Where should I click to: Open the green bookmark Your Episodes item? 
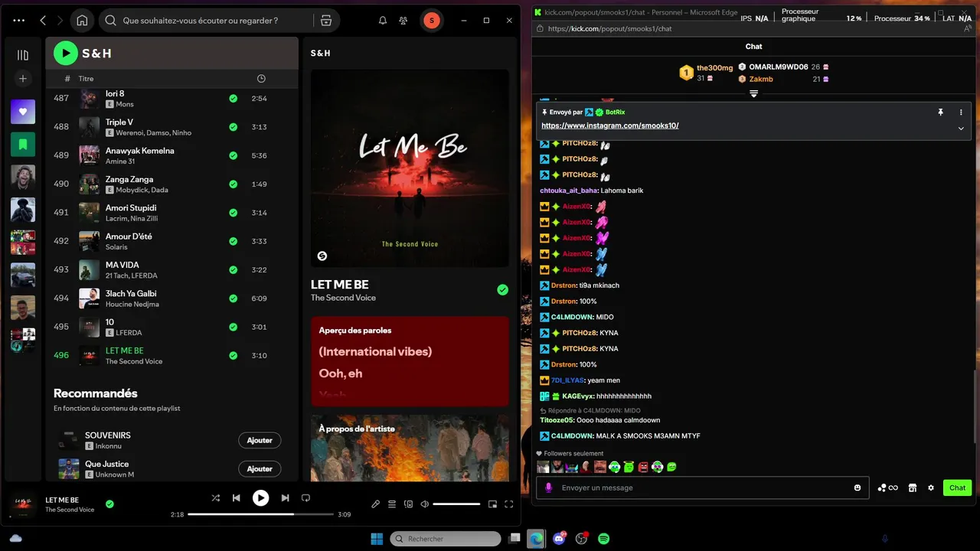click(x=23, y=144)
